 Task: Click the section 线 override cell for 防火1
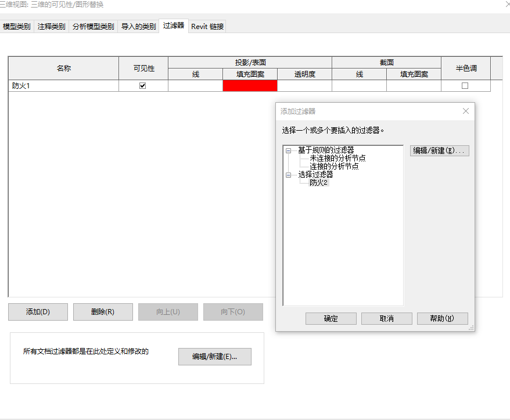click(360, 86)
